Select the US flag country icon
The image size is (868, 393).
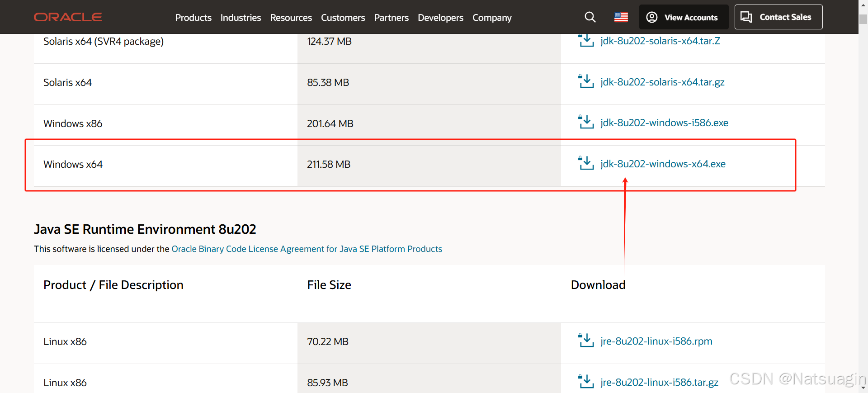click(621, 17)
